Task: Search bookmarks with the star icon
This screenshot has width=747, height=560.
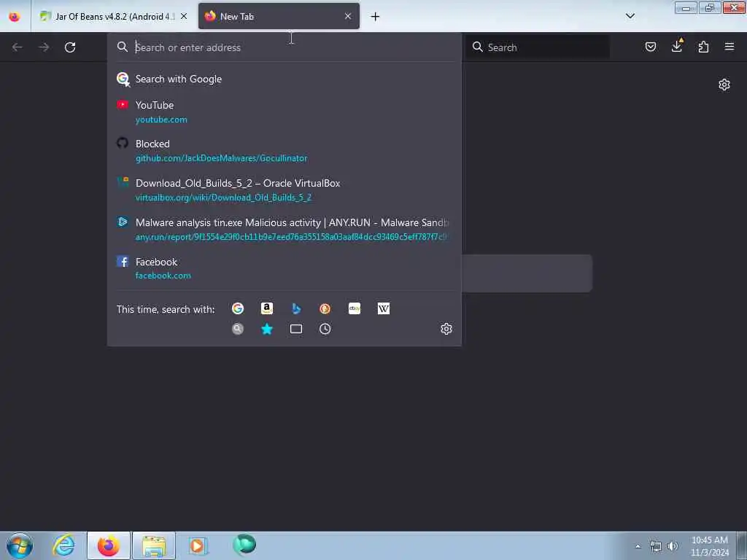Action: tap(267, 329)
